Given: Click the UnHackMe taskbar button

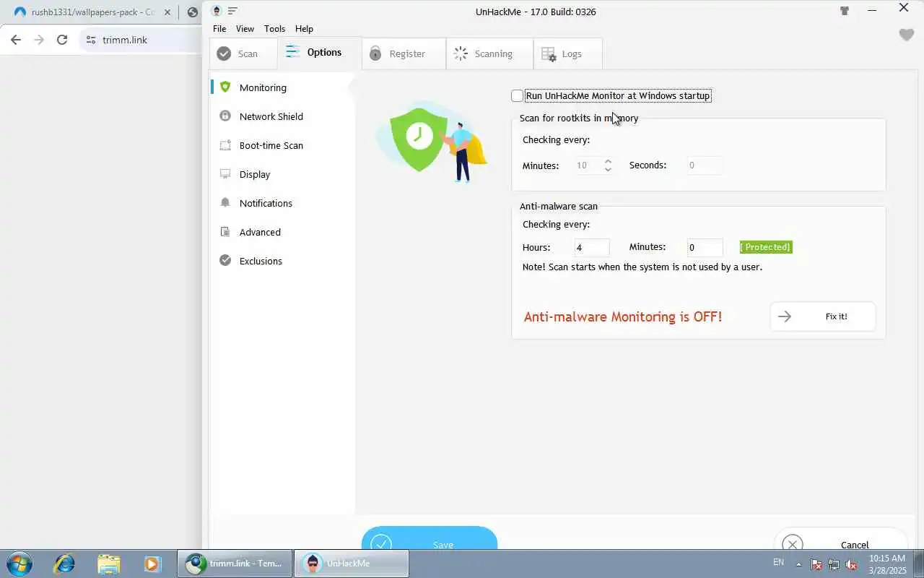Looking at the screenshot, I should (x=351, y=564).
